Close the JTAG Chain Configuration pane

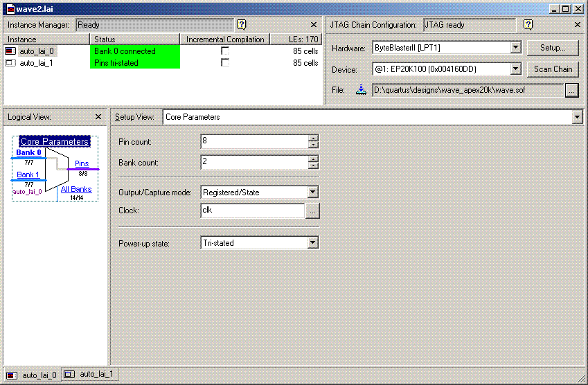(578, 24)
